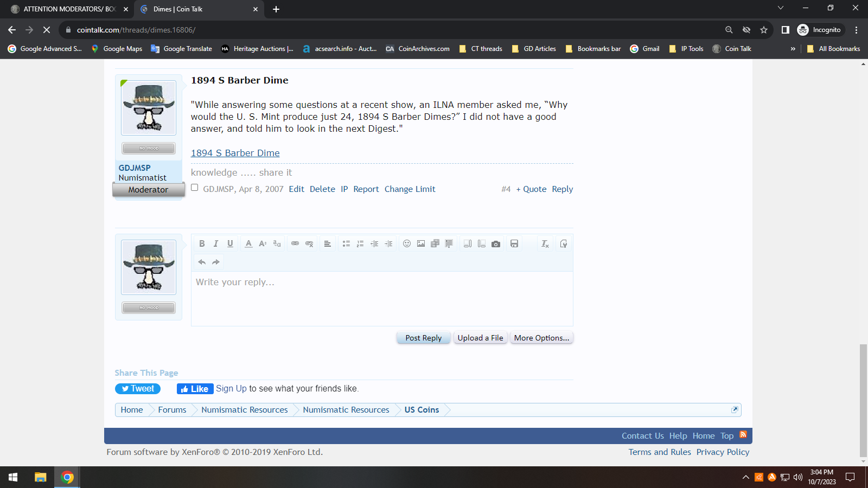This screenshot has width=868, height=488.
Task: Focus the 'Write your reply...' text area
Action: coord(382,298)
